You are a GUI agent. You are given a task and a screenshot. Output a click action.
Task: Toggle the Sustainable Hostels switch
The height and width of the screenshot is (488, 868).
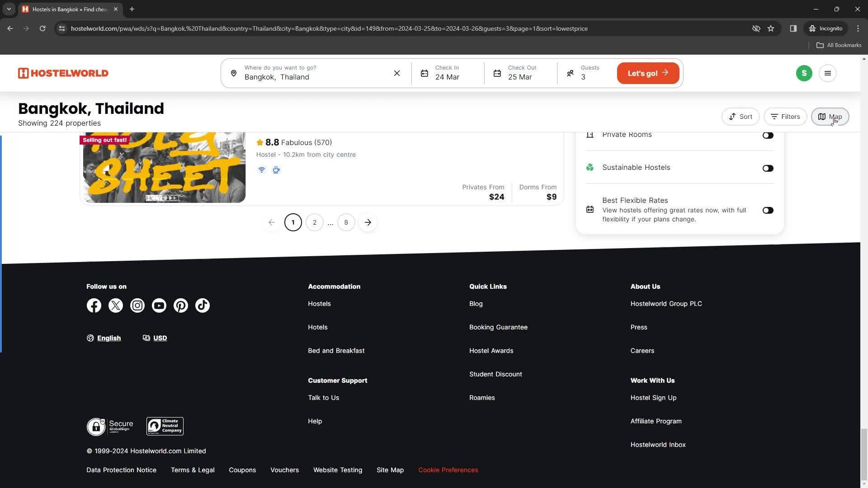[768, 169]
